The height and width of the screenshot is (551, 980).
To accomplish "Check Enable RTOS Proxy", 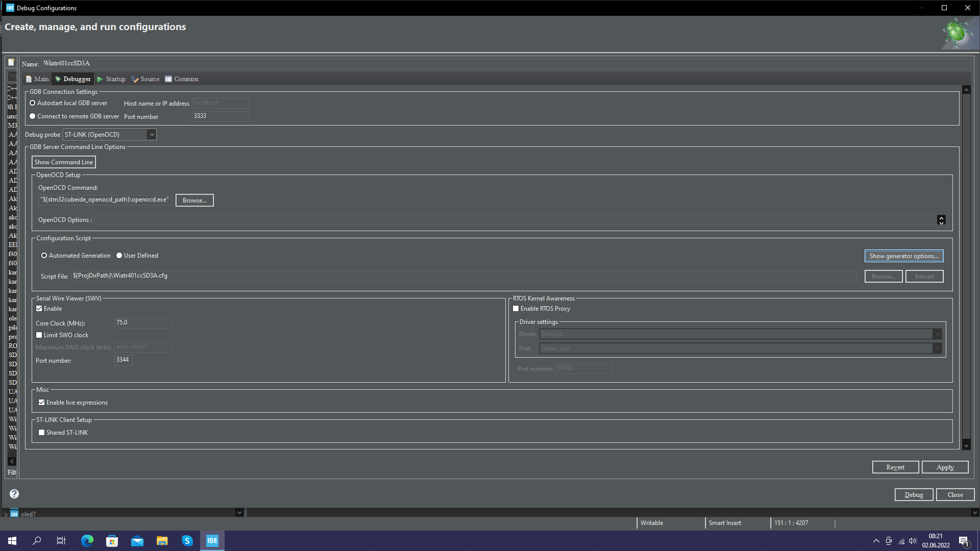I will pos(516,309).
